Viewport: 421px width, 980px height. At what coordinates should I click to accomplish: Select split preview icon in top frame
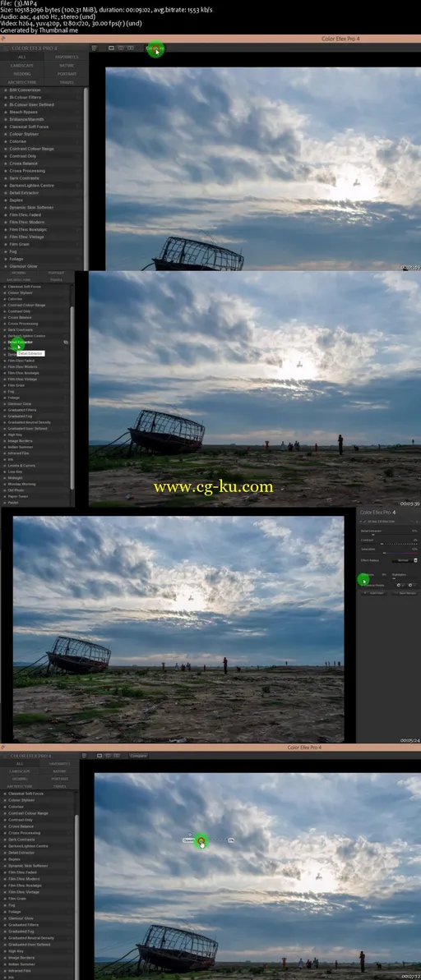(x=121, y=48)
